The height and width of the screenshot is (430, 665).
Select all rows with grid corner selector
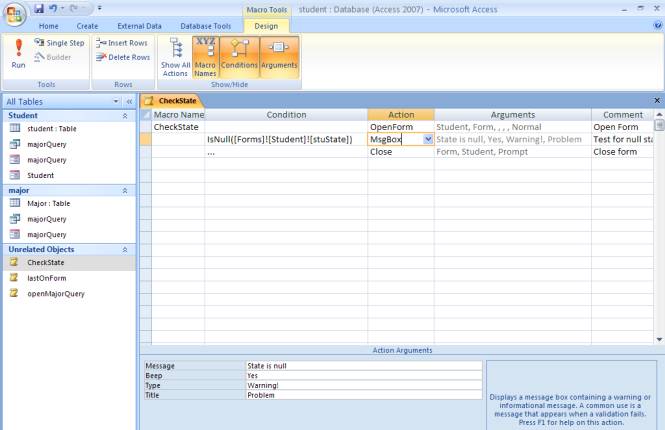[x=146, y=114]
